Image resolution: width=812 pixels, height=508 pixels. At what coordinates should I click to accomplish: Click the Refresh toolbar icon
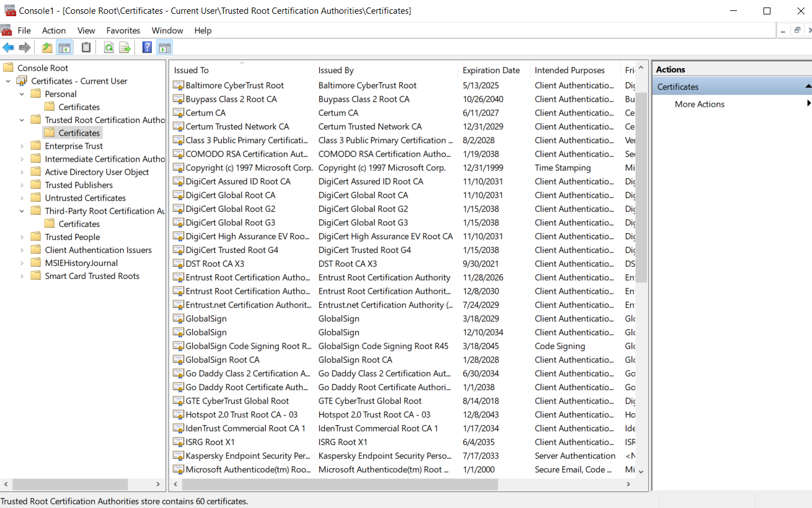(108, 48)
